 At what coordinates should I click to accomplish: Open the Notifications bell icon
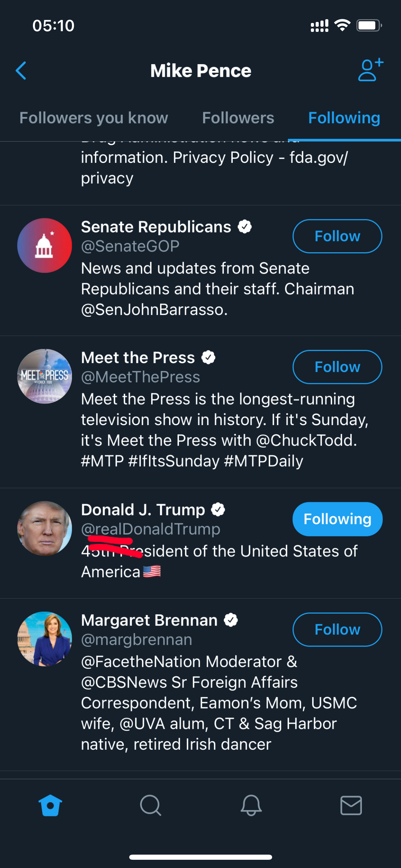click(251, 805)
